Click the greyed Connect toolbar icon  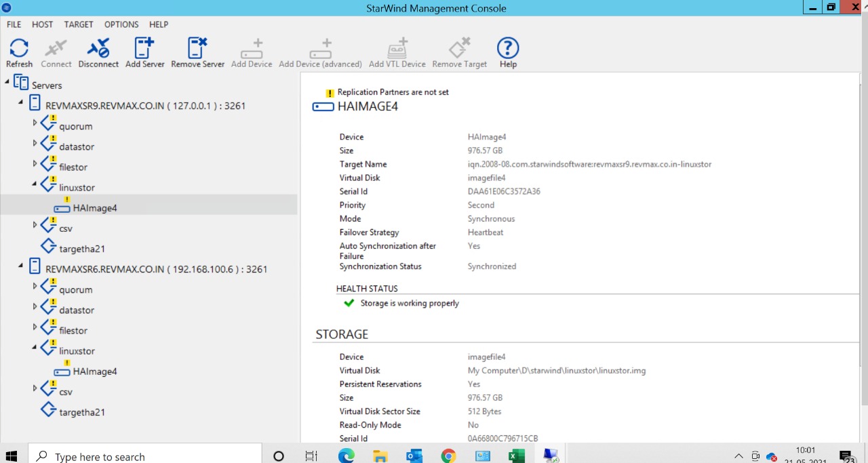click(56, 53)
